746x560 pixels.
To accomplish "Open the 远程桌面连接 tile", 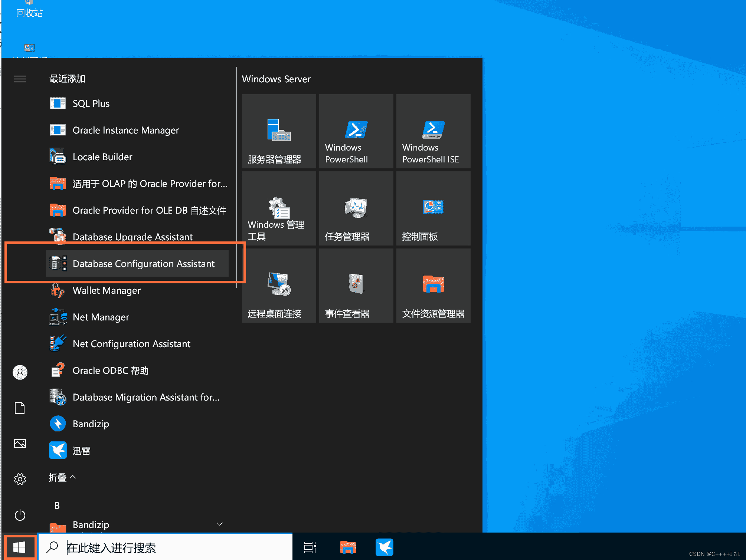I will [x=279, y=286].
